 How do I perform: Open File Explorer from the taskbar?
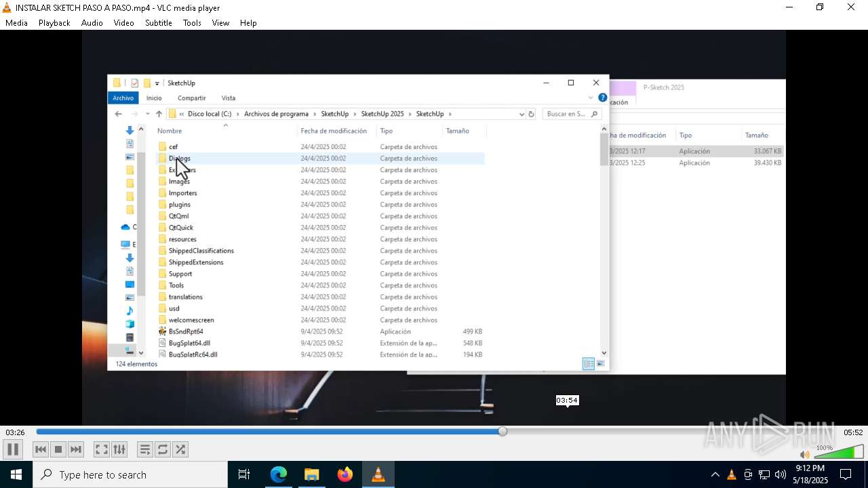pyautogui.click(x=312, y=474)
